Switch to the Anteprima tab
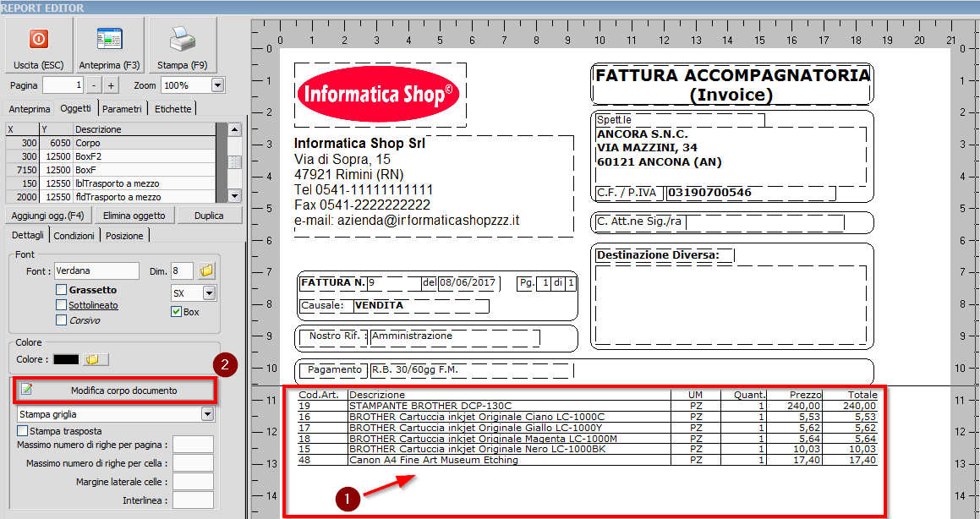Viewport: 980px width, 519px height. click(x=30, y=109)
